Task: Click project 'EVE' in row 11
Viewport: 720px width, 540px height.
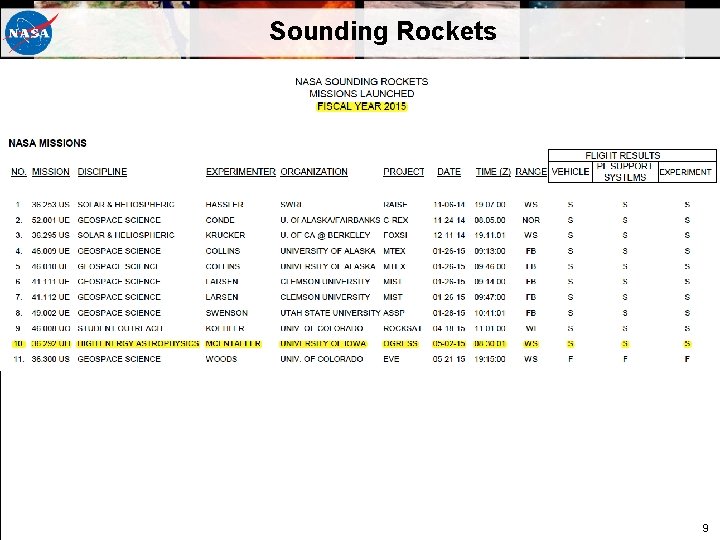Action: (x=391, y=359)
